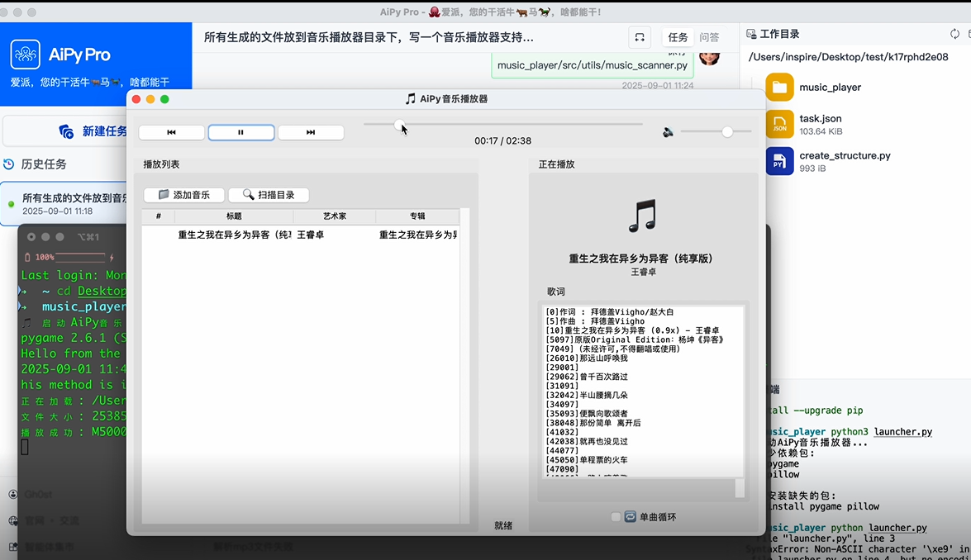Sort playlist by 标题 column header
The height and width of the screenshot is (560, 971).
(234, 216)
